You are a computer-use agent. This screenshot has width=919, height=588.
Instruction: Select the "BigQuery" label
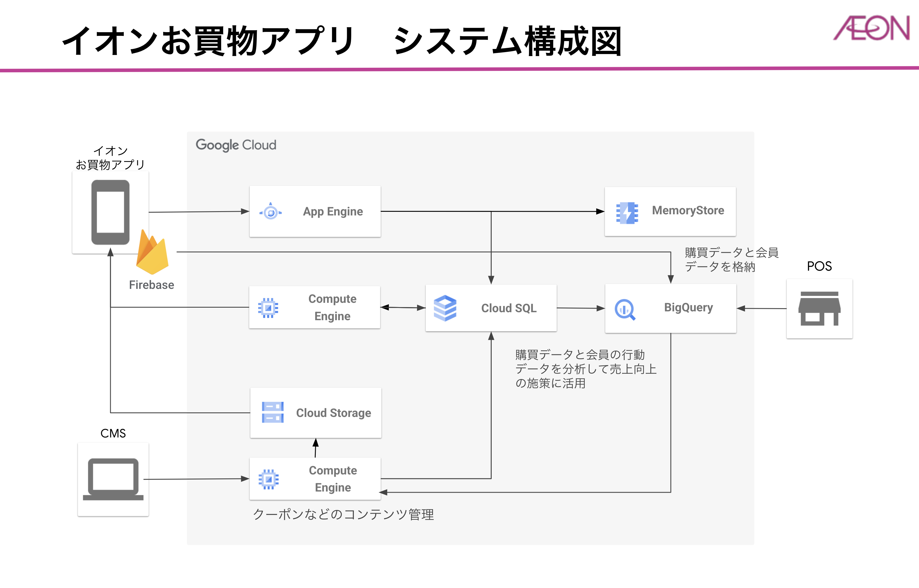pyautogui.click(x=688, y=308)
